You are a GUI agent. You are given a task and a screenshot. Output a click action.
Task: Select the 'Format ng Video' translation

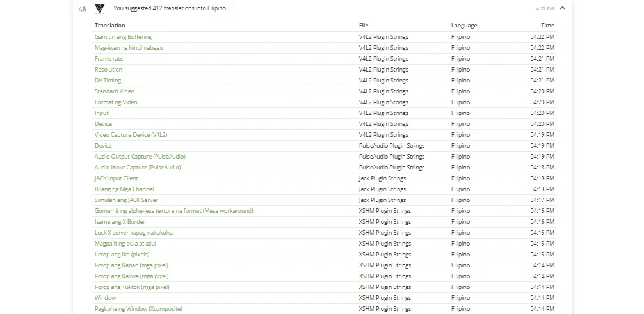(x=116, y=102)
